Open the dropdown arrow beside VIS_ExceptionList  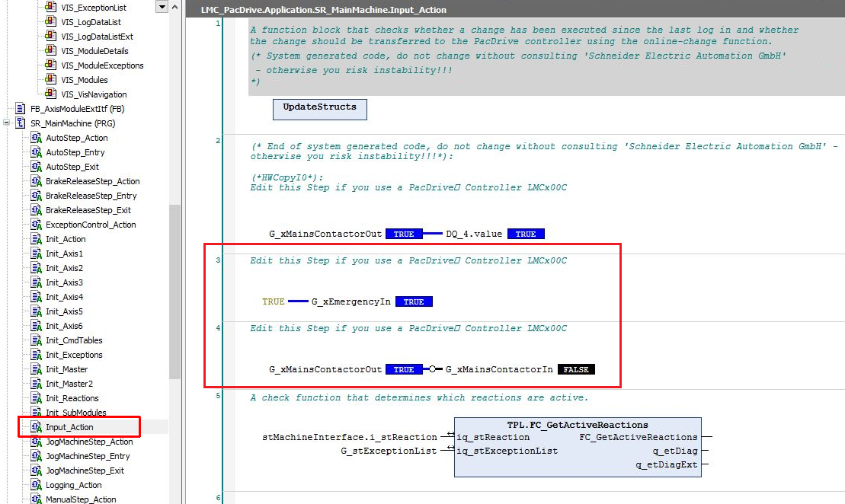(x=161, y=7)
